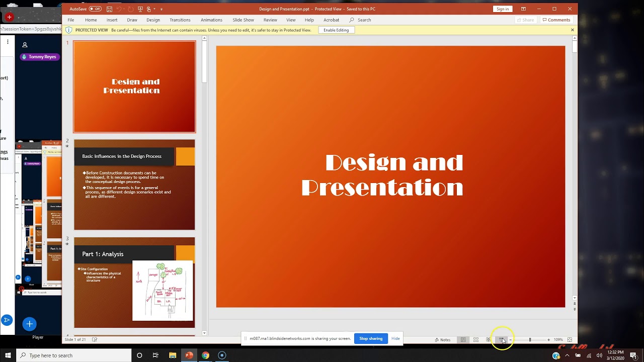This screenshot has height=362, width=644.
Task: Click the 109% zoom level
Action: tap(558, 340)
